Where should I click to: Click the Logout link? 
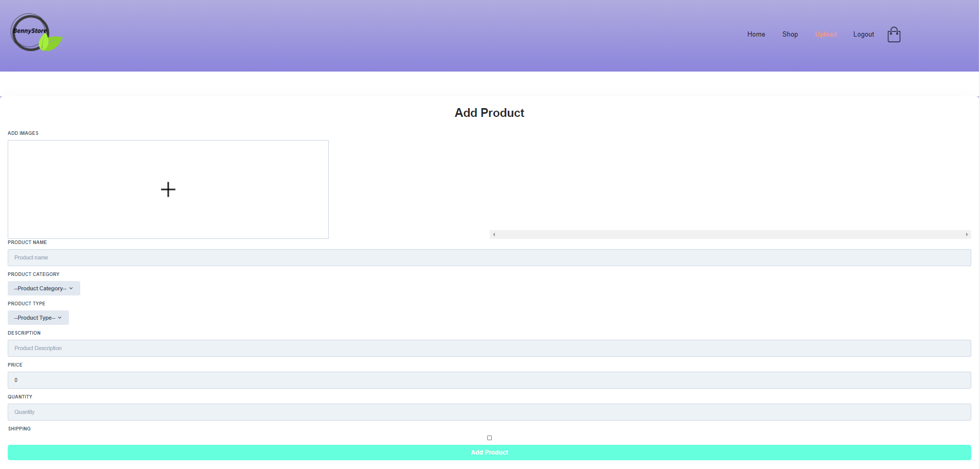(863, 34)
